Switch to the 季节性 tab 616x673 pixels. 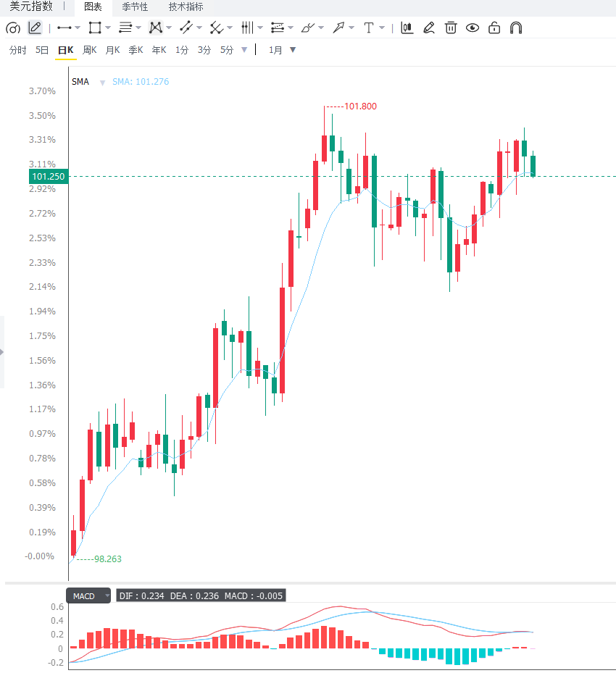click(135, 7)
